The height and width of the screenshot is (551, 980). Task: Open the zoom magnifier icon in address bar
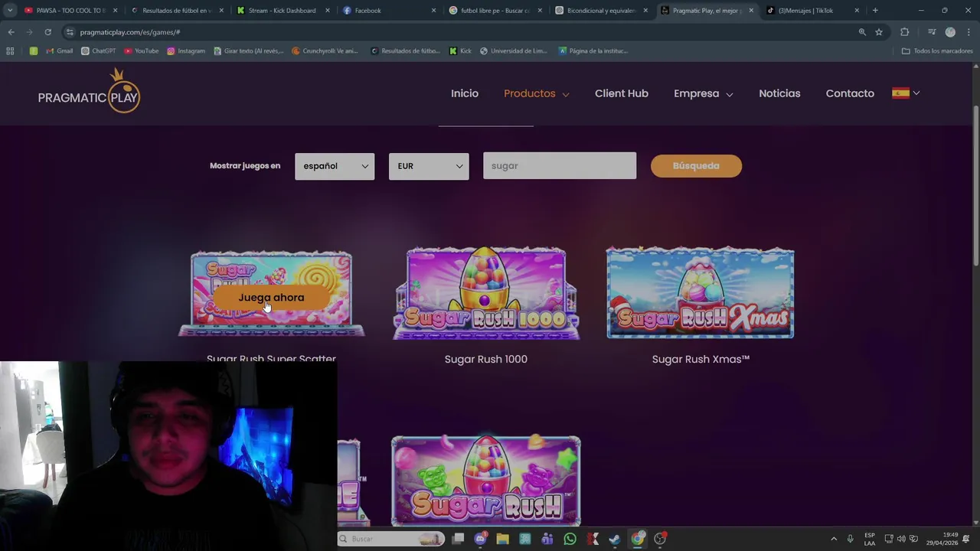862,32
